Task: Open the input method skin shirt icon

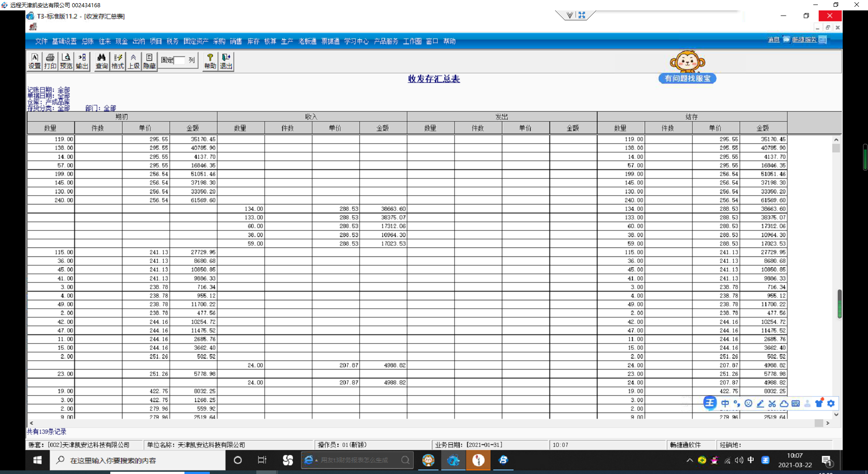Action: tap(819, 403)
